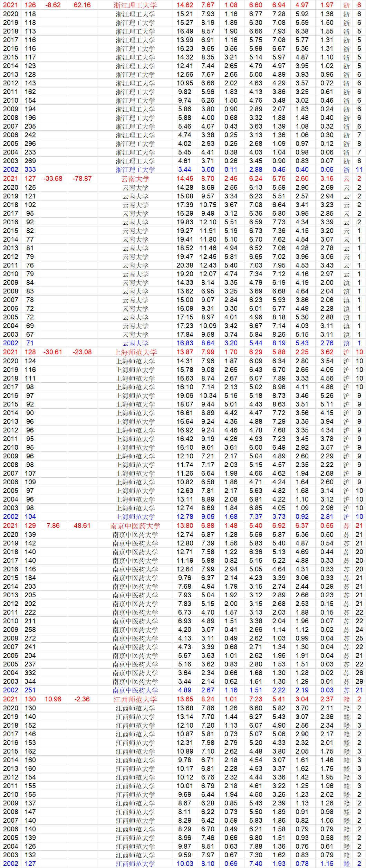Click the red 浙 province abbreviation in 2021 row
Image resolution: width=366 pixels, height=868 pixels.
[x=346, y=5]
